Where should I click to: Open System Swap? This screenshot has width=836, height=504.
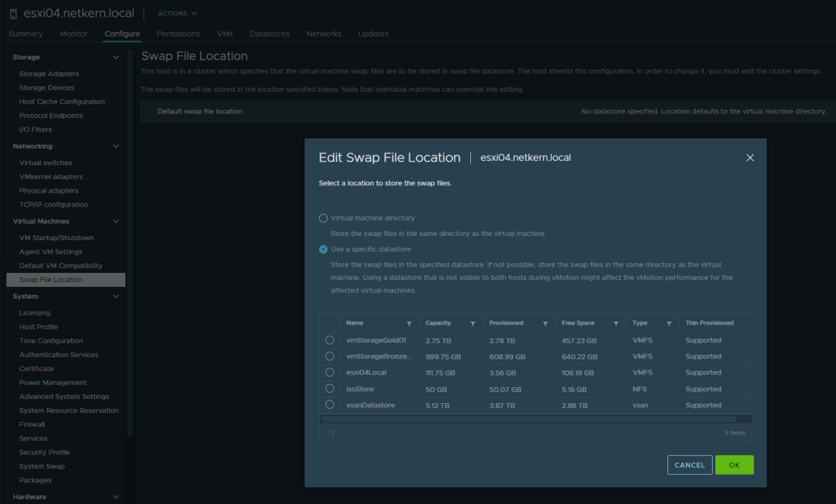42,466
